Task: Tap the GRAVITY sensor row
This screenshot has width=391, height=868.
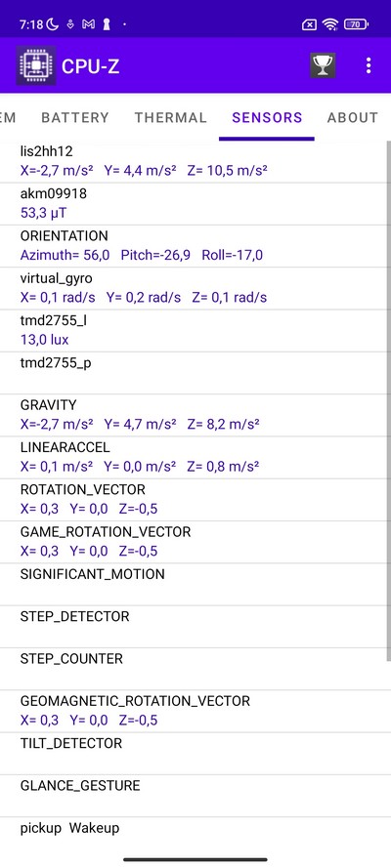Action: click(x=194, y=415)
